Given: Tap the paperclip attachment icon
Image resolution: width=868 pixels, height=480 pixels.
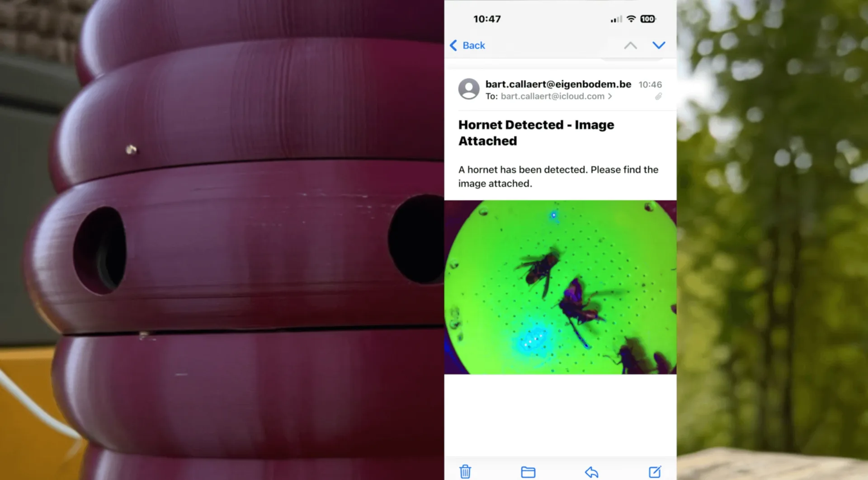Looking at the screenshot, I should coord(659,96).
